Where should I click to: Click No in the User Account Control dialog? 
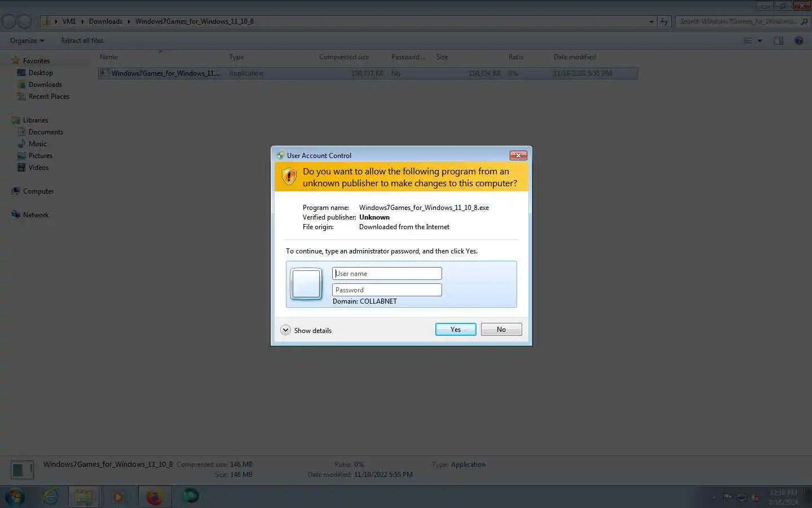501,330
